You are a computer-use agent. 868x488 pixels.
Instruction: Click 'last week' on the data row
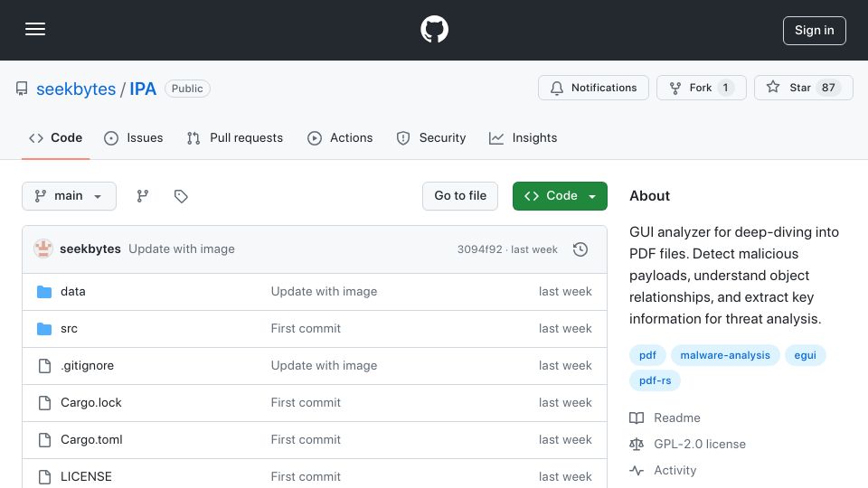click(x=565, y=292)
